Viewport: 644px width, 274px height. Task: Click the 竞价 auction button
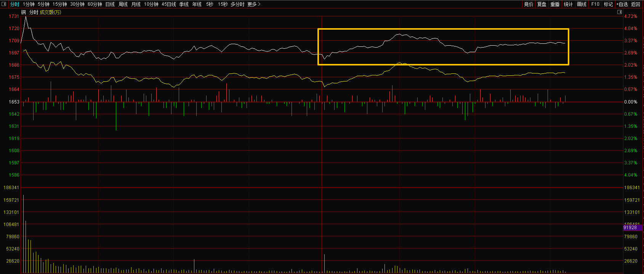529,4
